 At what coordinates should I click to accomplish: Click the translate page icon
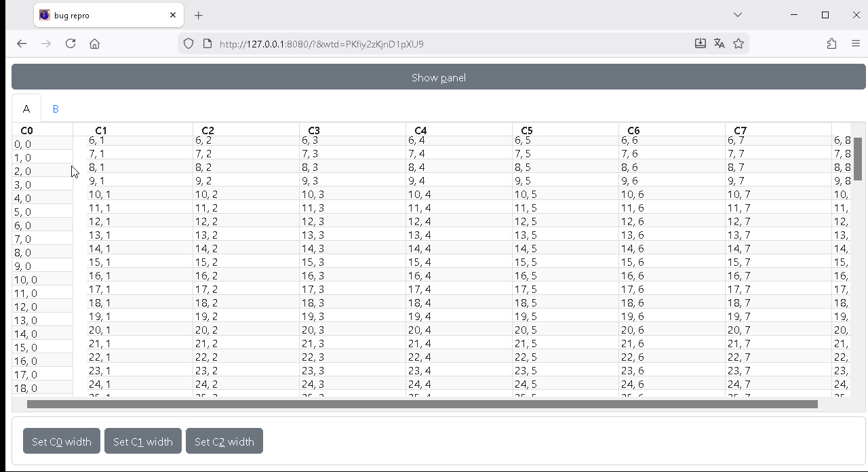click(x=719, y=43)
